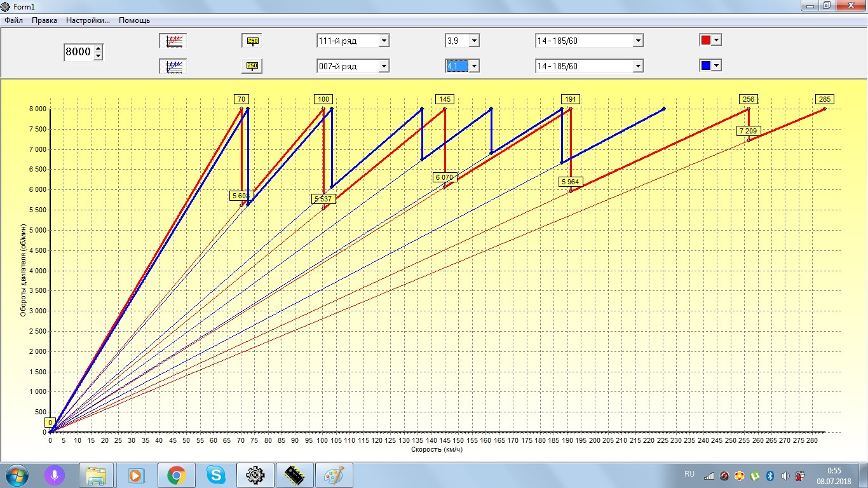
Task: Open the 007-й ряд gear row dropdown
Action: 353,65
